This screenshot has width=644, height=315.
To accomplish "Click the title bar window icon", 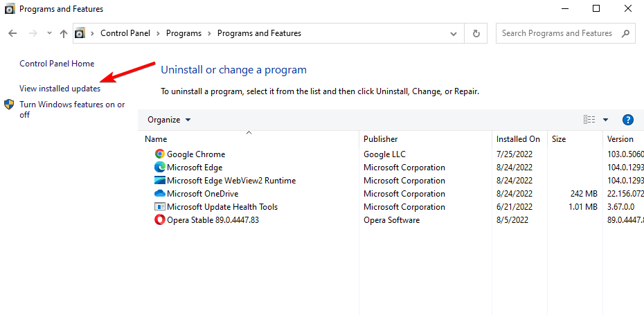I will (10, 8).
